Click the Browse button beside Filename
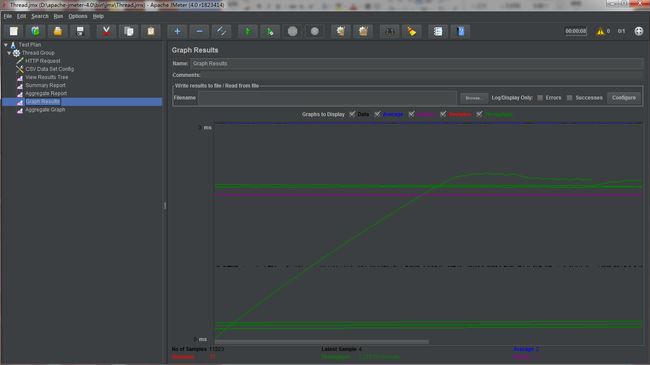Image resolution: width=650 pixels, height=365 pixels. [x=473, y=98]
